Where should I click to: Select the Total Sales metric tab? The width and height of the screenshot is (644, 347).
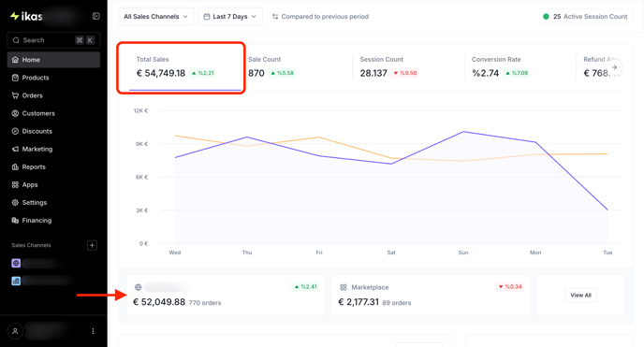tap(184, 67)
